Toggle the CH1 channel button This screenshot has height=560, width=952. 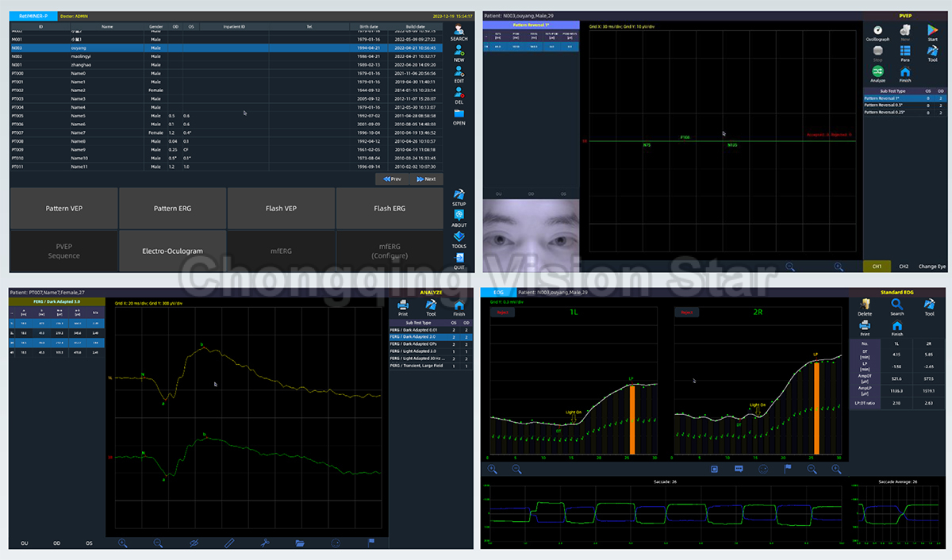click(877, 267)
